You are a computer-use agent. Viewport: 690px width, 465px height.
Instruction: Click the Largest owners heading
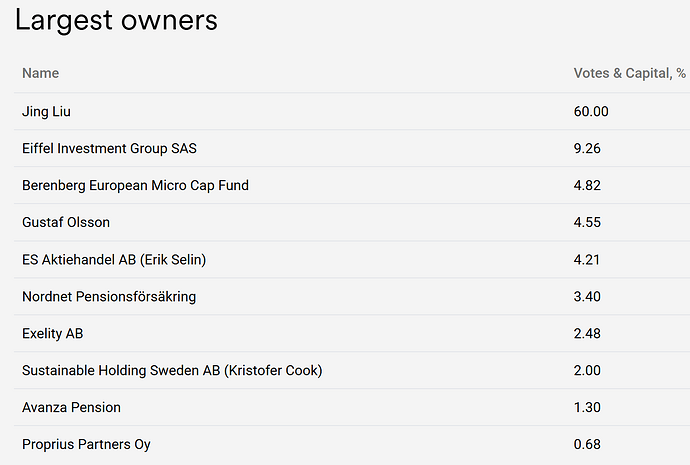116,20
